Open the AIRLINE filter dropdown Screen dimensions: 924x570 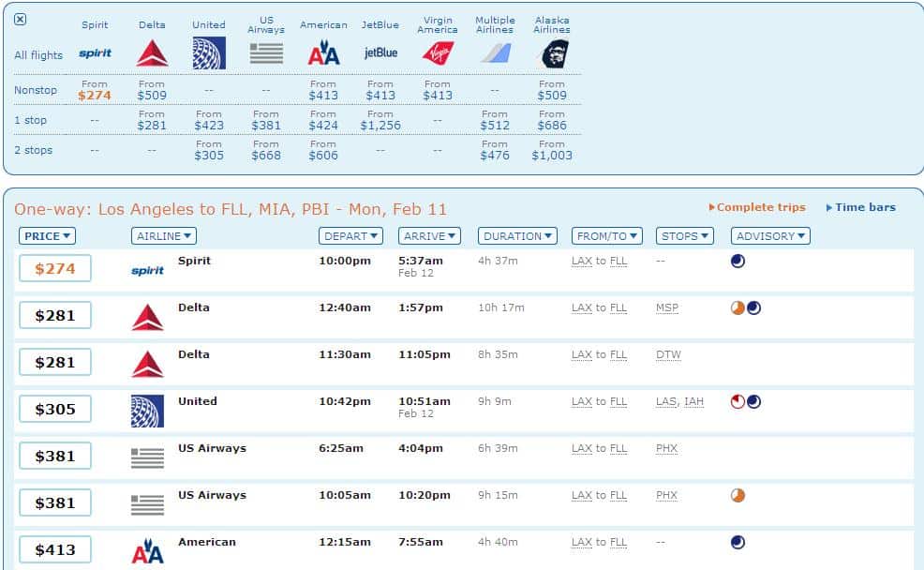tap(164, 235)
